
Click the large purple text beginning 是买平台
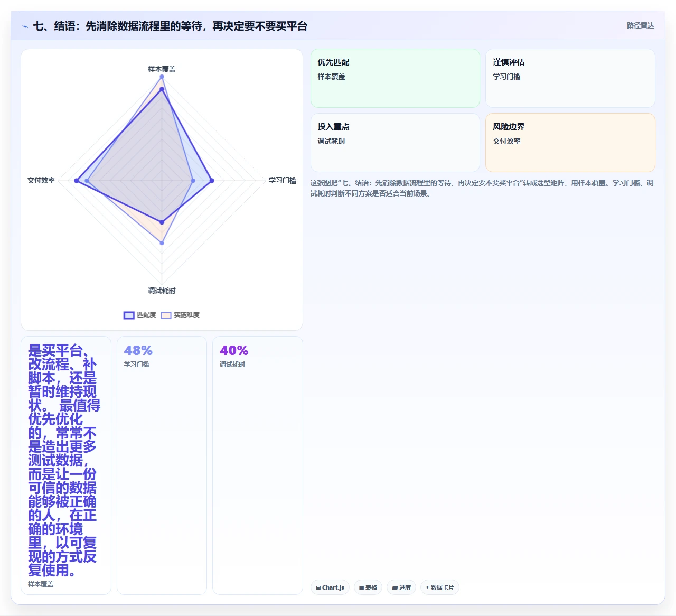(x=64, y=460)
